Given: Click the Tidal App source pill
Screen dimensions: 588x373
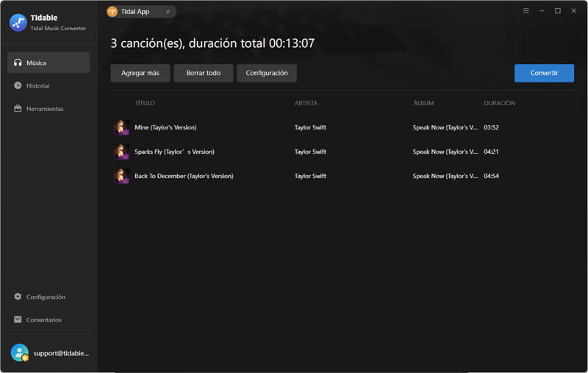Looking at the screenshot, I should (x=141, y=12).
